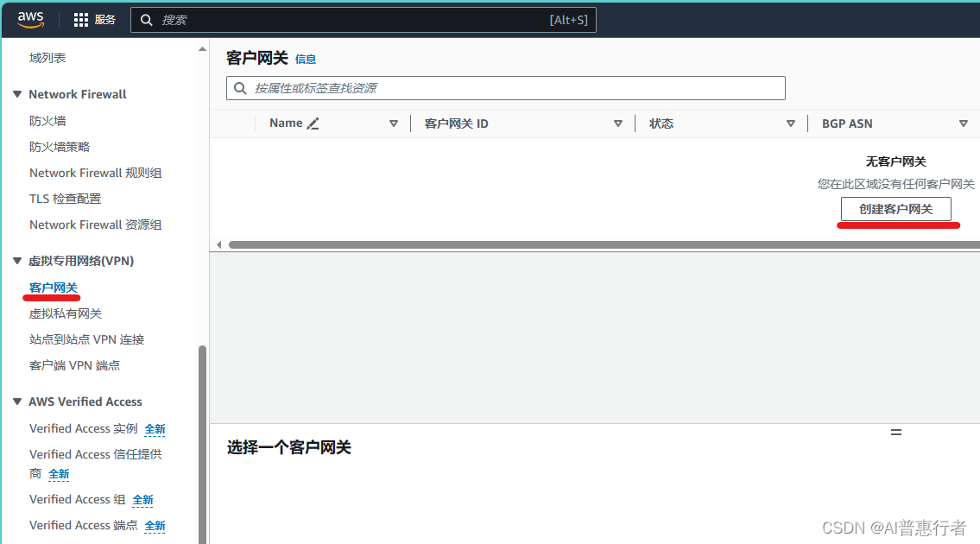Click 全新 badge next to Verified Access 实例
Screen dimensions: 980x544
155,429
